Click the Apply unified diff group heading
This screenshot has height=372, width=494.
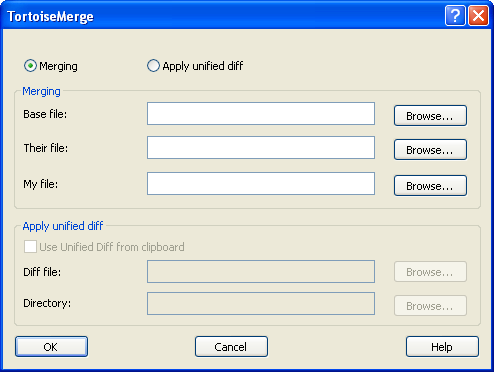pyautogui.click(x=63, y=226)
